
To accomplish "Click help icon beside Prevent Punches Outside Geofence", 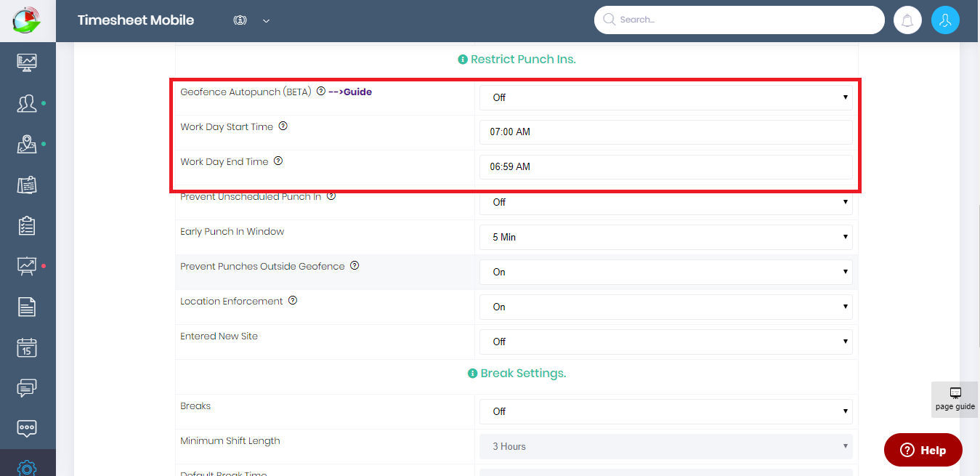I will (355, 266).
